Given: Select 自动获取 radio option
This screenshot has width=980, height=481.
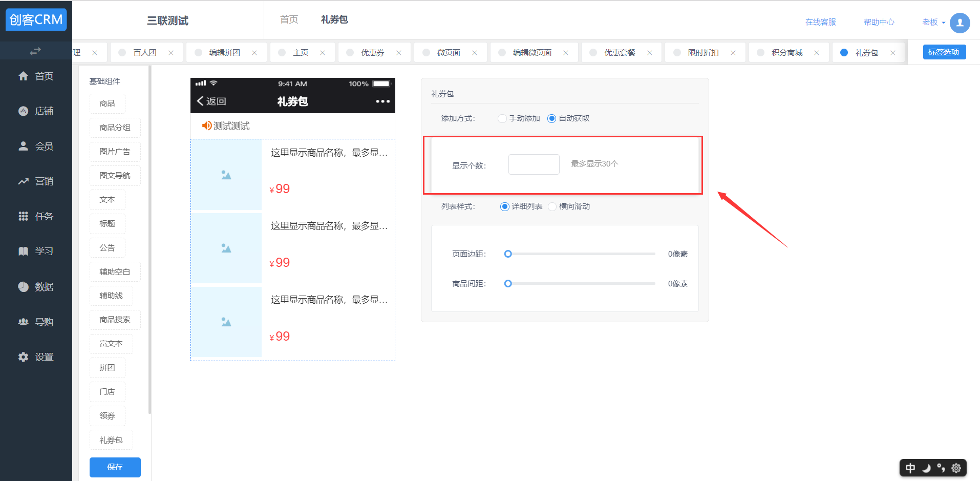Looking at the screenshot, I should [x=552, y=118].
